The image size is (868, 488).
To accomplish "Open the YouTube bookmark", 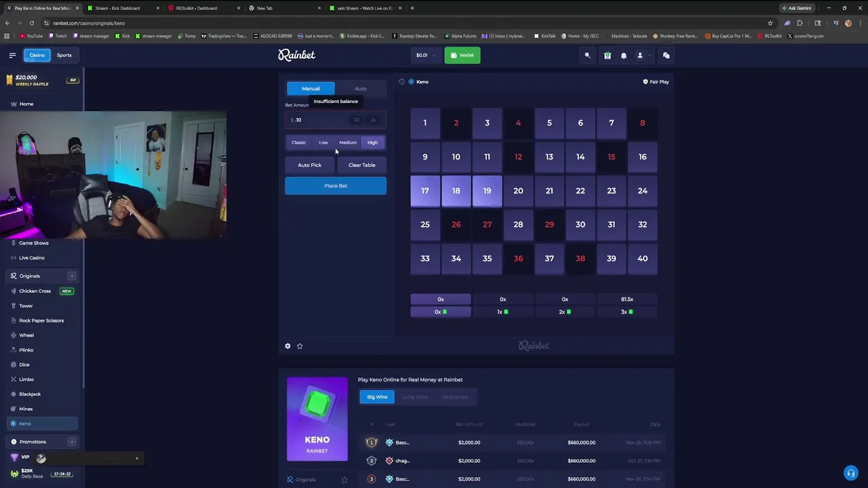I will [x=31, y=36].
